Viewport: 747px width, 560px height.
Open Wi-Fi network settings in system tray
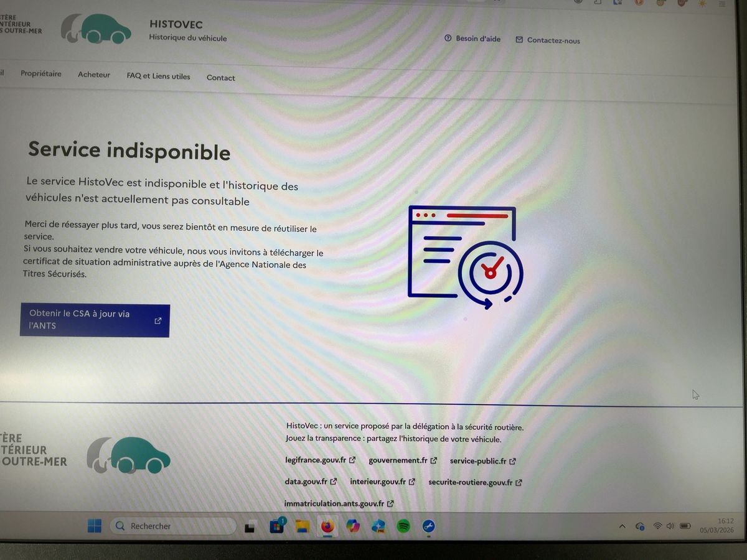657,526
